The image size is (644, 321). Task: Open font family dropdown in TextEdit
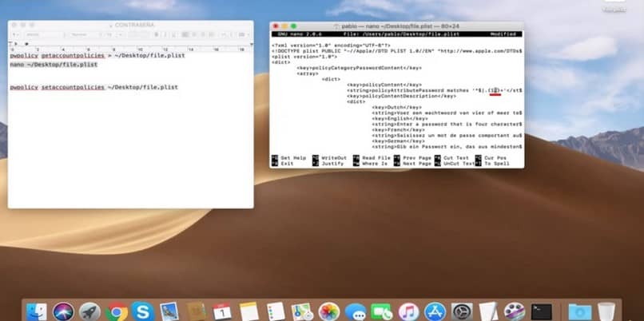point(44,35)
